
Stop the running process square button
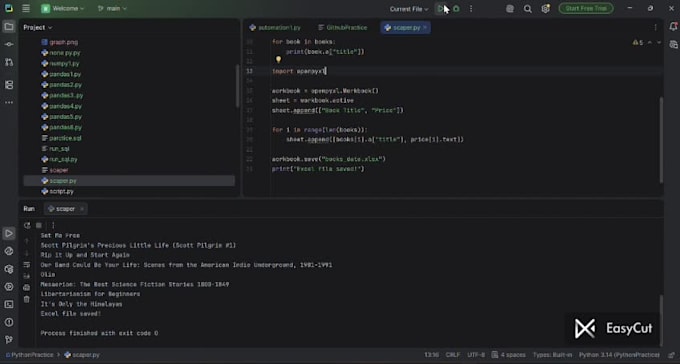(x=39, y=225)
